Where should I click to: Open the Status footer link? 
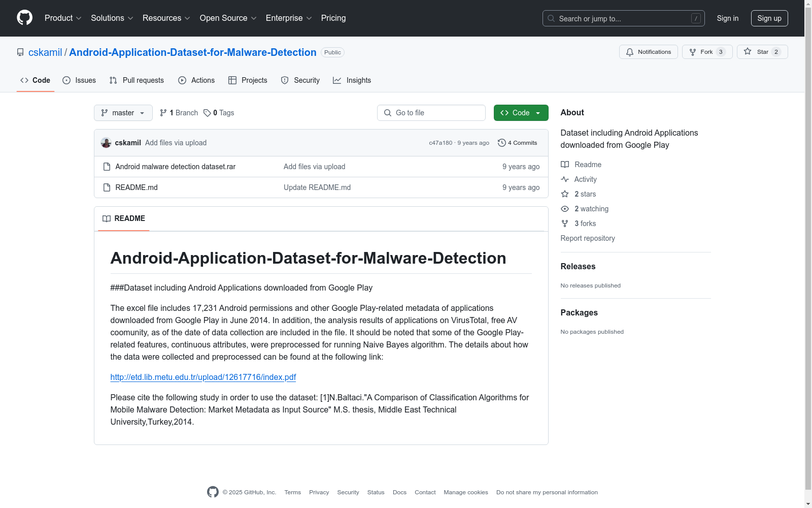tap(376, 492)
